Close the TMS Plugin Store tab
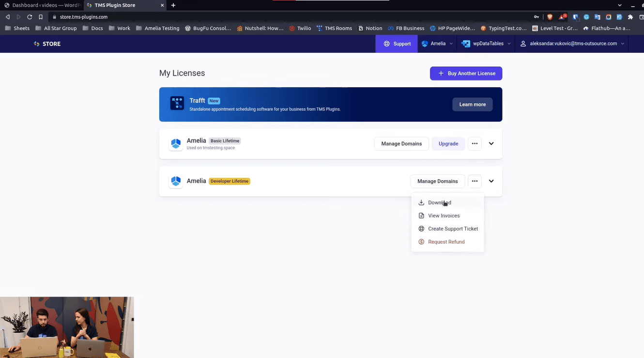644x358 pixels. (162, 5)
